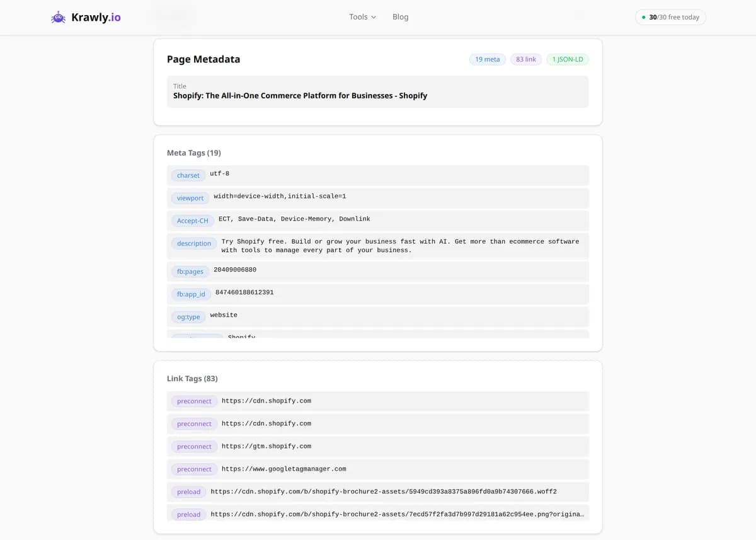
Task: Select the 20409006880 value
Action: click(235, 270)
